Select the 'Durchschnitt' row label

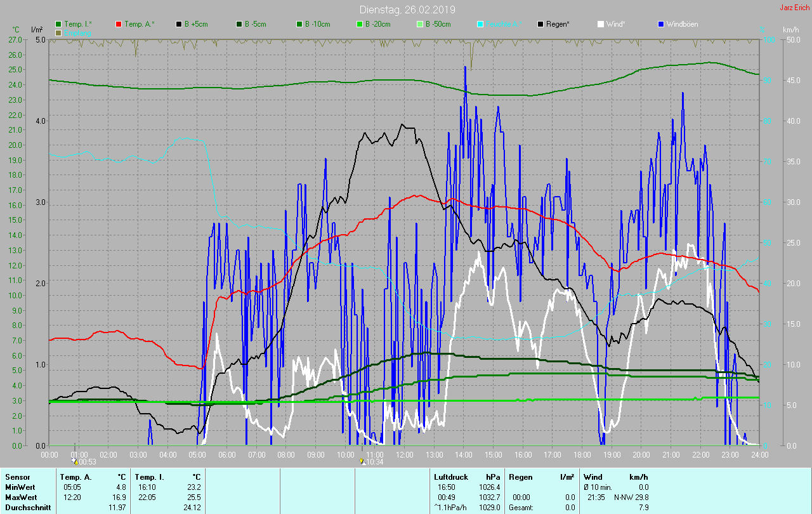27,507
